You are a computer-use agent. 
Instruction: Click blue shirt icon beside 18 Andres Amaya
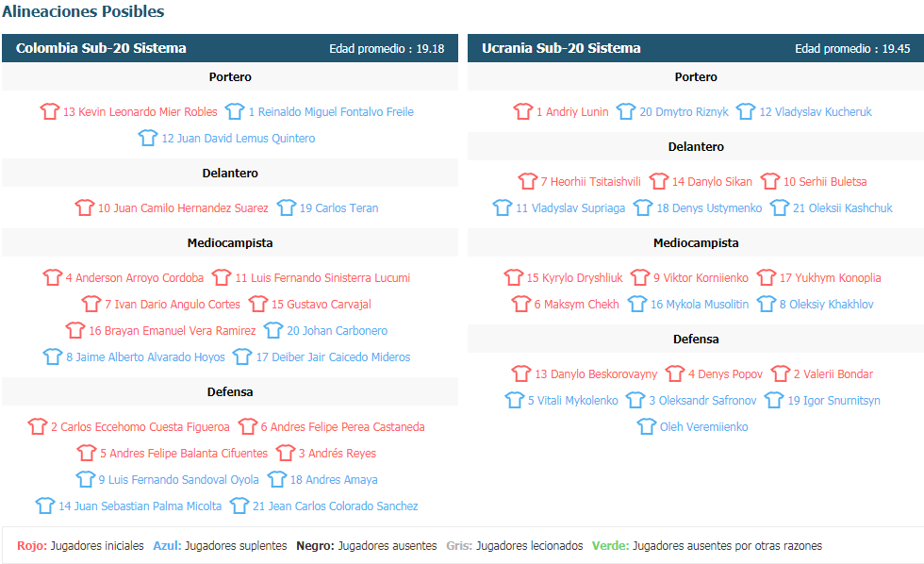[277, 478]
